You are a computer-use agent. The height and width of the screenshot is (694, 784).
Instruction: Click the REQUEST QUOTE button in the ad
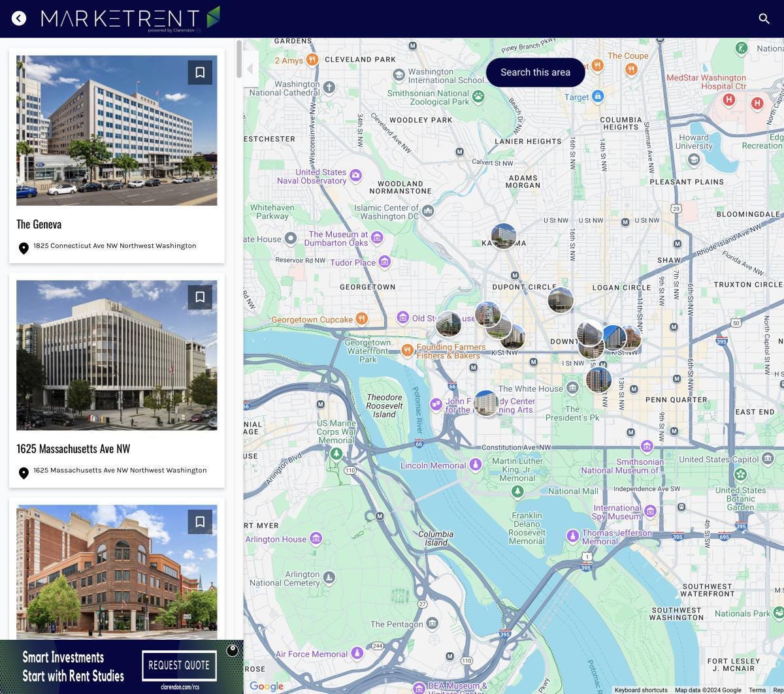point(178,665)
